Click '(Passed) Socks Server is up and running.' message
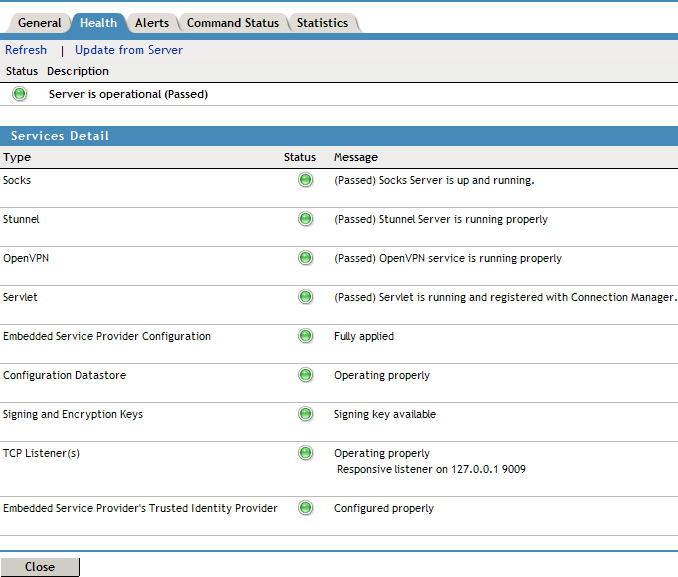Screen dimensions: 678x577 (434, 180)
